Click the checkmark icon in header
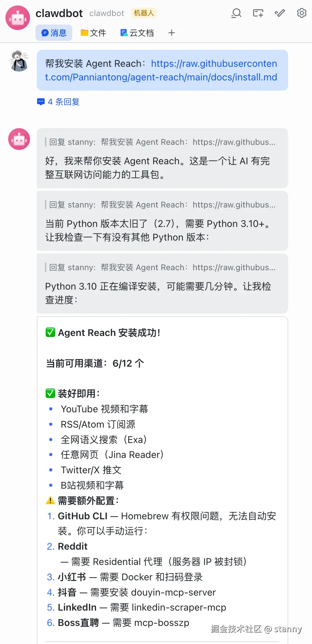This screenshot has height=644, width=312. 280,13
